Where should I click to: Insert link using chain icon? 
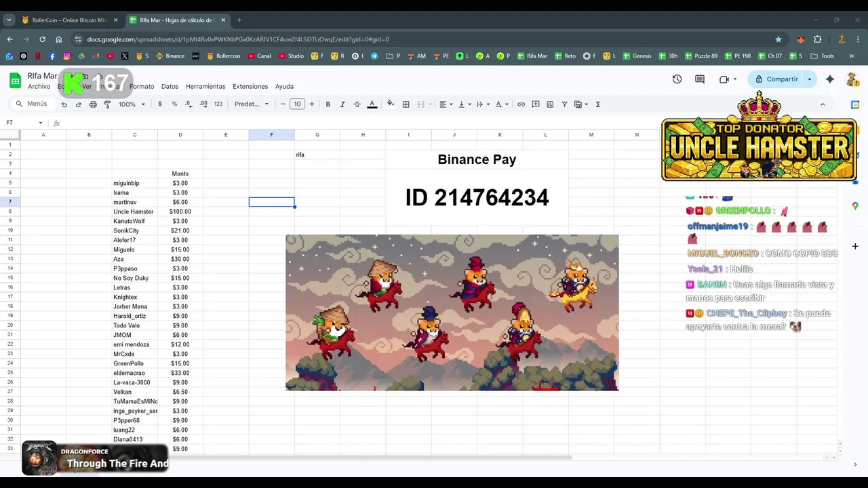click(521, 104)
